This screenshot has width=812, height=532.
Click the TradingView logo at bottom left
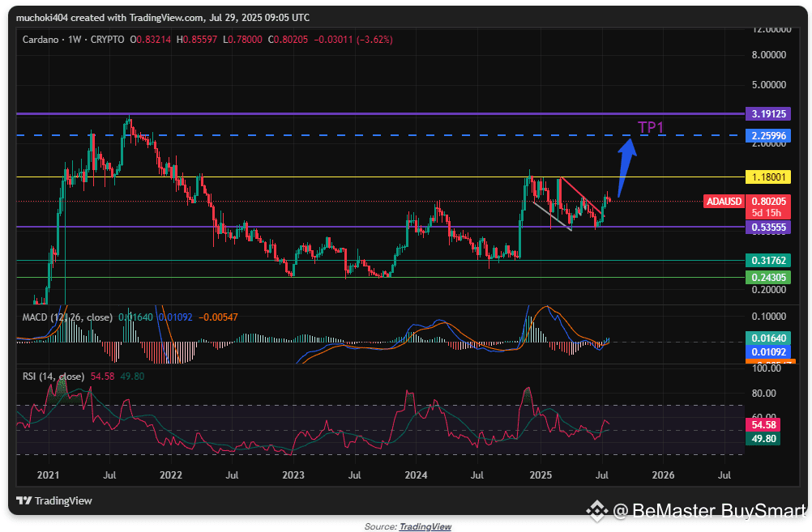[53, 501]
